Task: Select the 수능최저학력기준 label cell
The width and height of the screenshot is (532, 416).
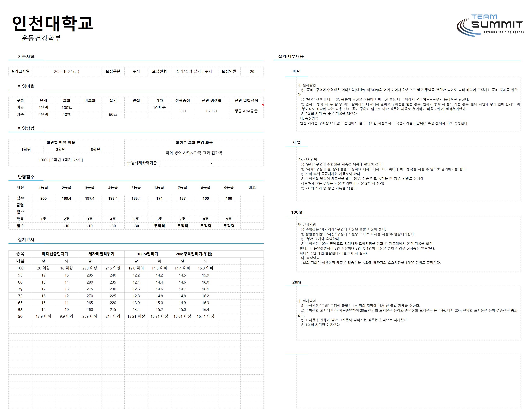Action: pos(142,163)
